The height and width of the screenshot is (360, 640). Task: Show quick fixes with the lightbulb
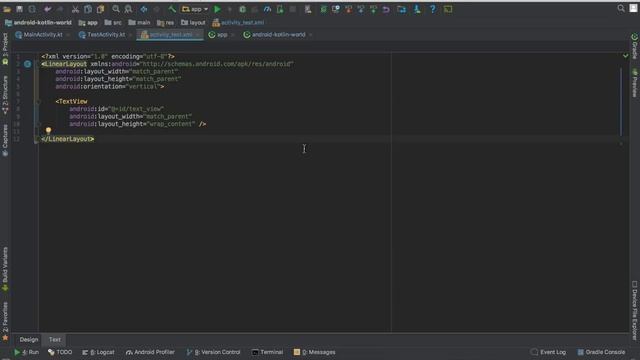point(49,131)
